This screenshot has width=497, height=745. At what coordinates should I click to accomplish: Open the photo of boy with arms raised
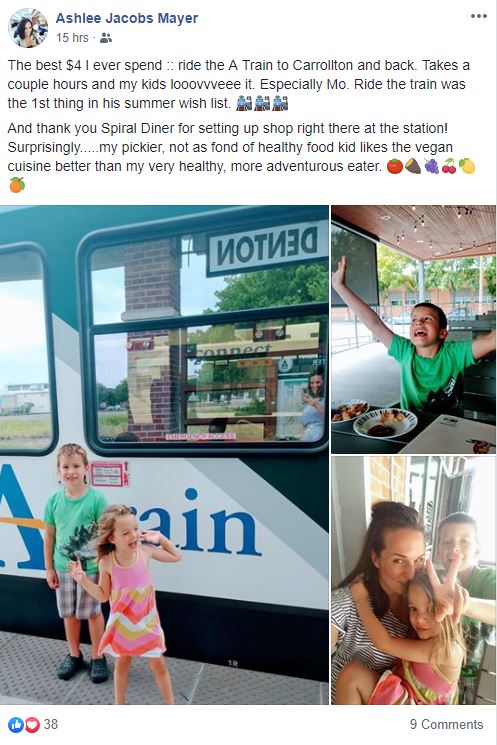[414, 330]
